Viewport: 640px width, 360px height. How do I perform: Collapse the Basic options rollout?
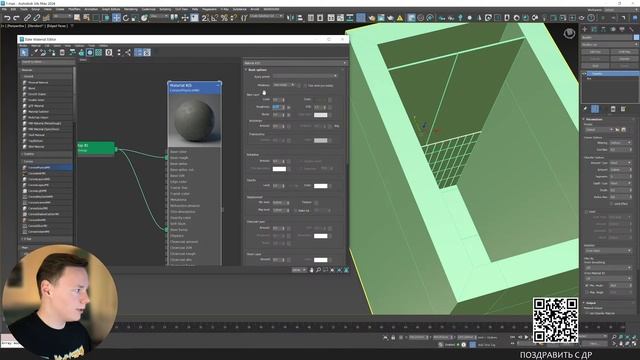[x=246, y=70]
